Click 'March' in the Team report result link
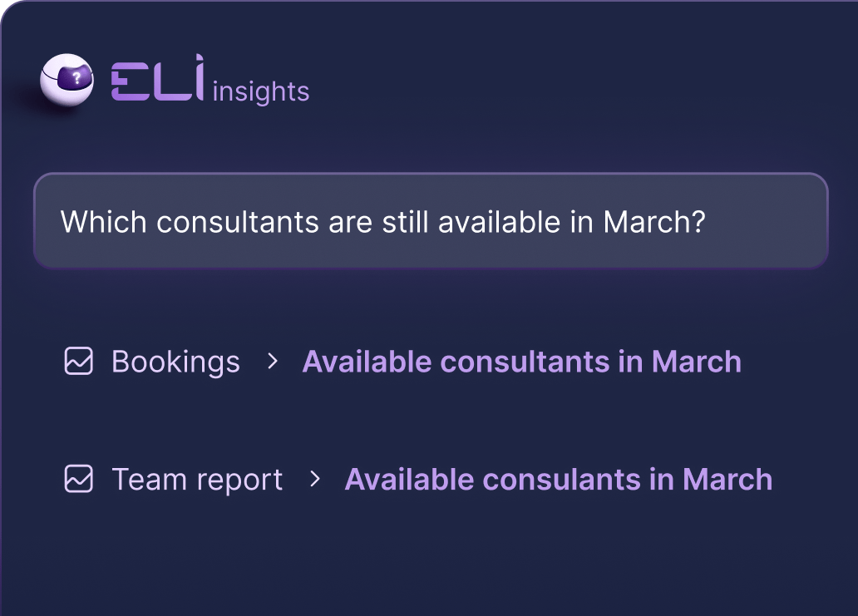The height and width of the screenshot is (616, 858). [x=727, y=480]
